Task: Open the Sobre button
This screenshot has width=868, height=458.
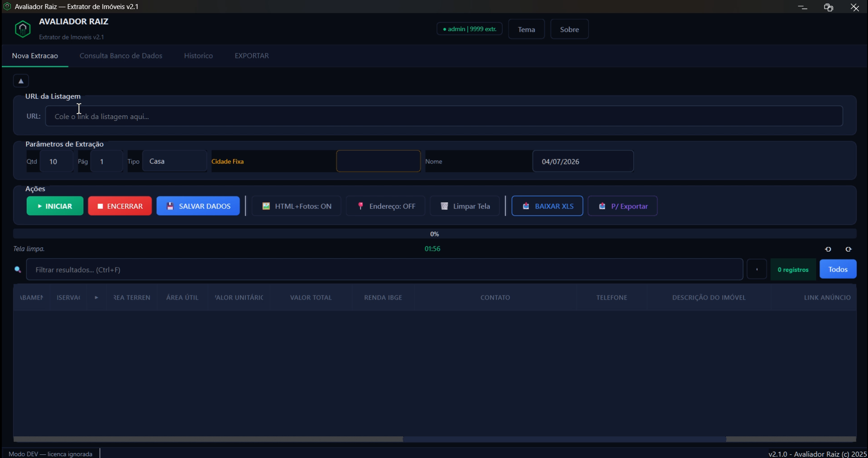Action: [570, 29]
